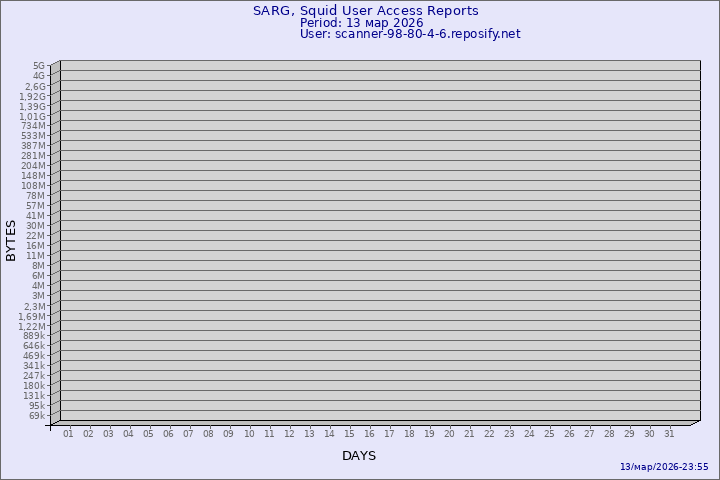This screenshot has height=480, width=720.
Task: Click the 108M tick label
Action: (x=34, y=186)
